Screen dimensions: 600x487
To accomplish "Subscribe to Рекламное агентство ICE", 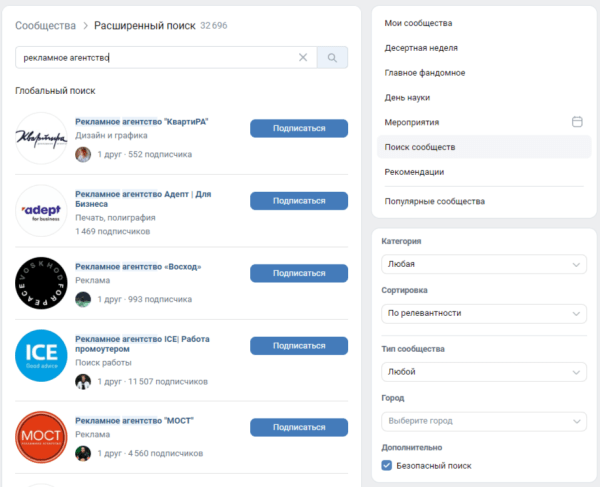I will point(299,345).
